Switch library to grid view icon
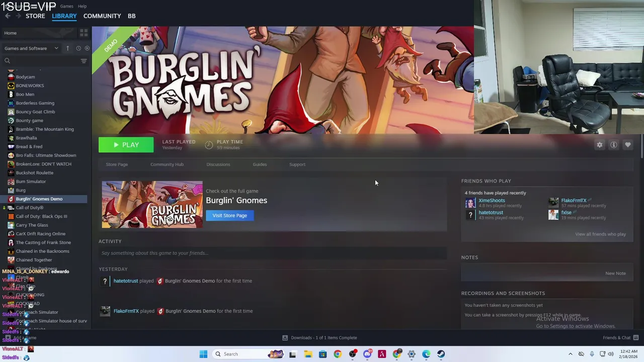This screenshot has height=362, width=644. tap(84, 33)
